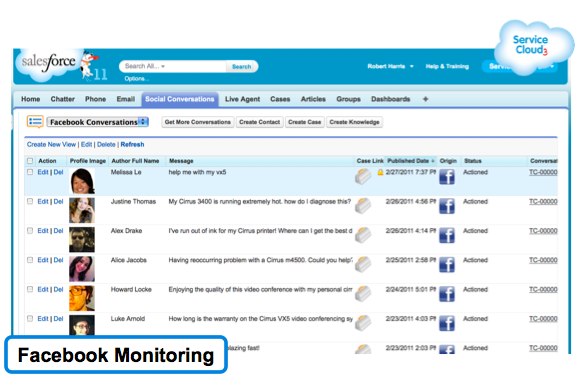Viewport: 578px width, 392px height.
Task: Click case link icon in Alex Drake row
Action: point(363,235)
